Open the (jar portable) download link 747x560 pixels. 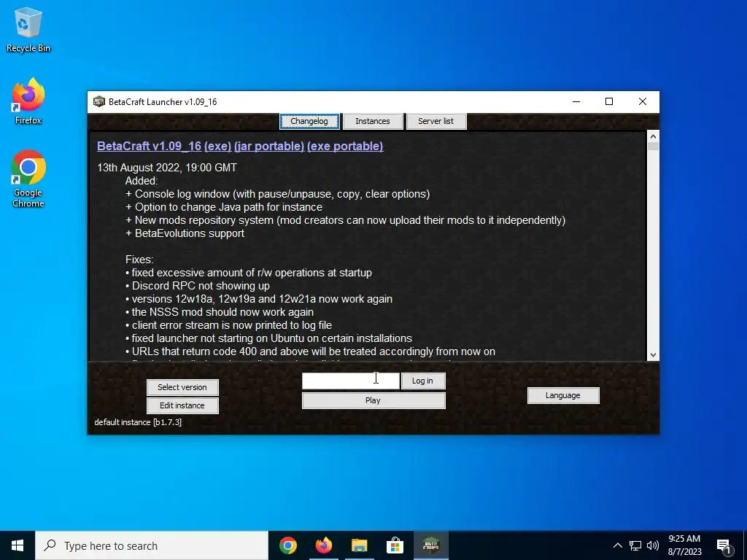269,146
